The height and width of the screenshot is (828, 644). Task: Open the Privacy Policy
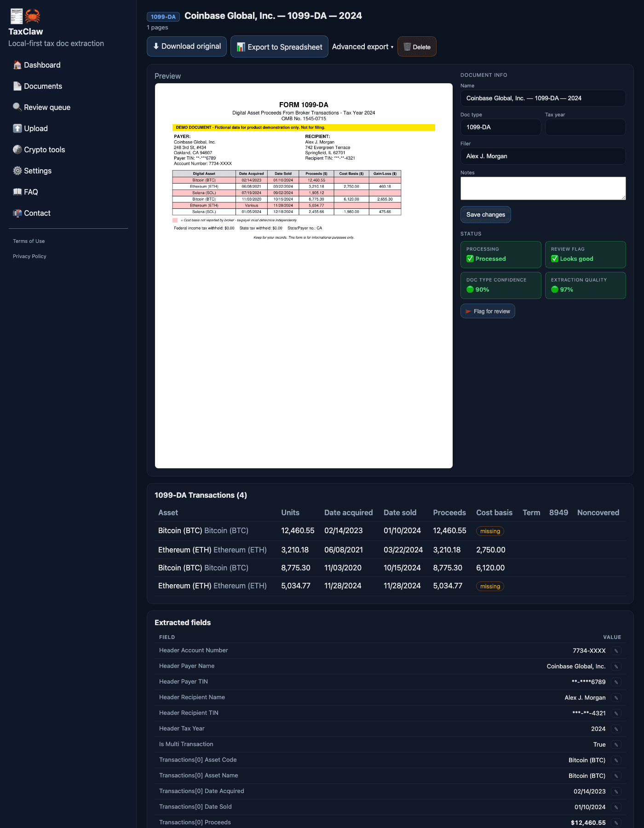pos(29,256)
